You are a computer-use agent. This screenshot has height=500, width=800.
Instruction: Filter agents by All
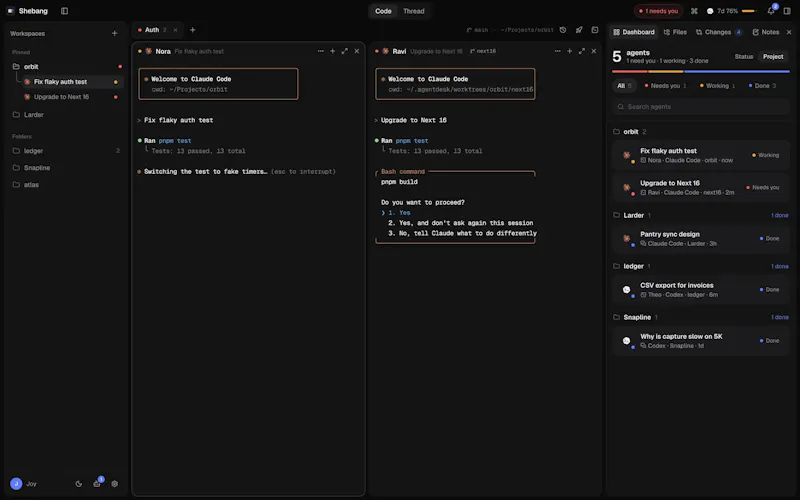point(624,86)
